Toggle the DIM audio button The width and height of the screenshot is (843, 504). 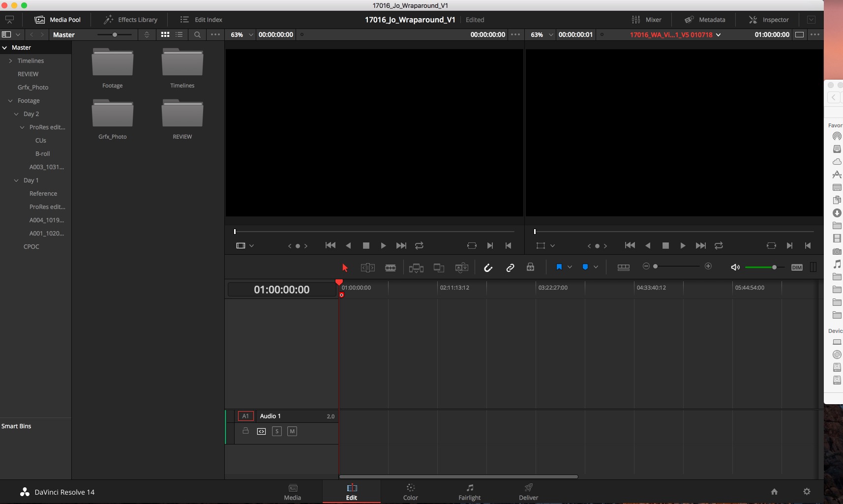point(797,267)
